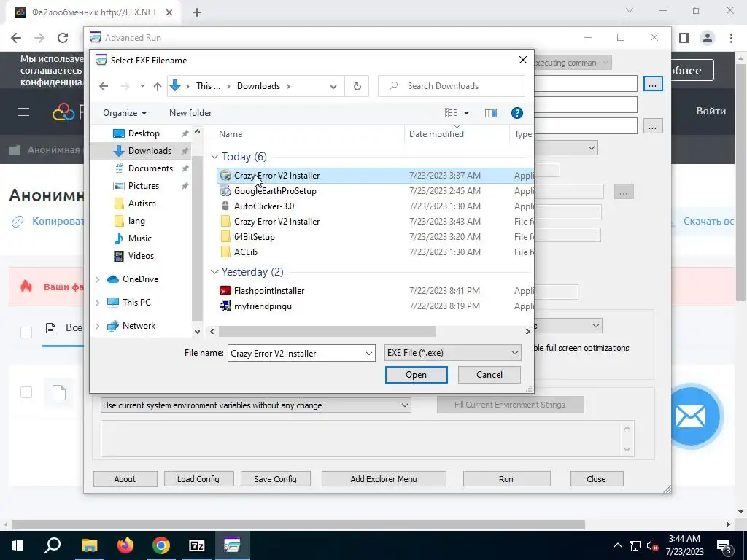Open taskbar search magnifier

pyautogui.click(x=53, y=545)
